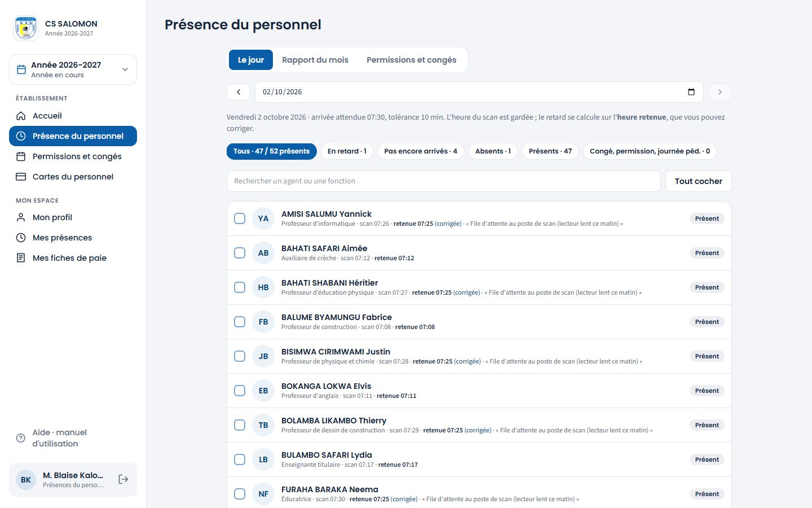
Task: Filter by En retard · 1
Action: pyautogui.click(x=347, y=151)
